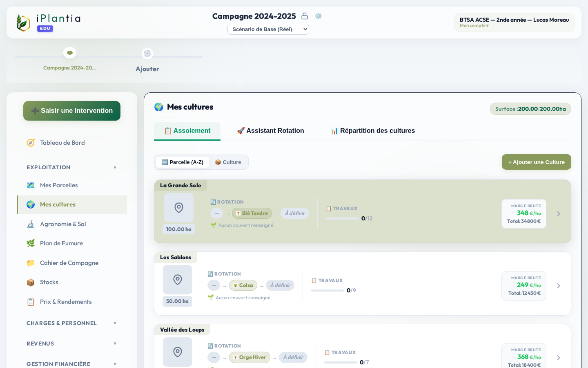Click Les Sablons location pin thumbnail
Image resolution: width=588 pixels, height=368 pixels.
[x=178, y=280]
